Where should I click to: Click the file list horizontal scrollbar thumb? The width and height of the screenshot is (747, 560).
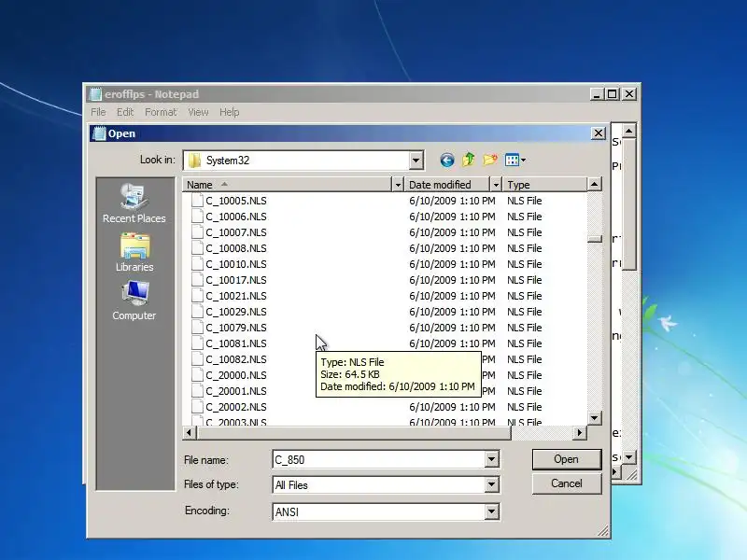coord(354,433)
